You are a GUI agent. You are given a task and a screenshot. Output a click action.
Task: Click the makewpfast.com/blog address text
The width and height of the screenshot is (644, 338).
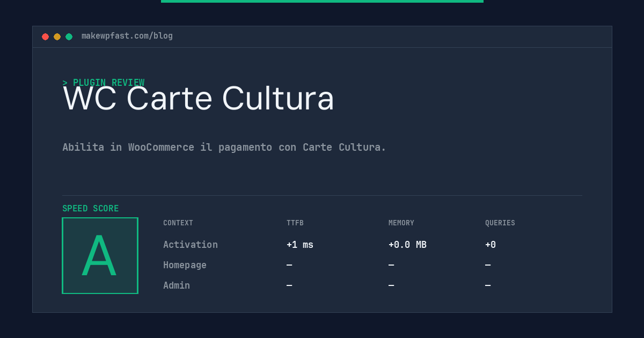[x=127, y=36]
